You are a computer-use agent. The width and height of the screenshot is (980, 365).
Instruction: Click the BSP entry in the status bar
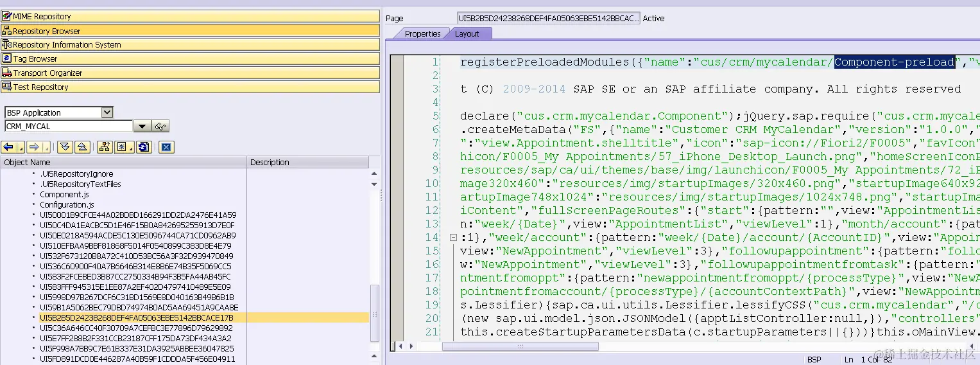tap(814, 359)
